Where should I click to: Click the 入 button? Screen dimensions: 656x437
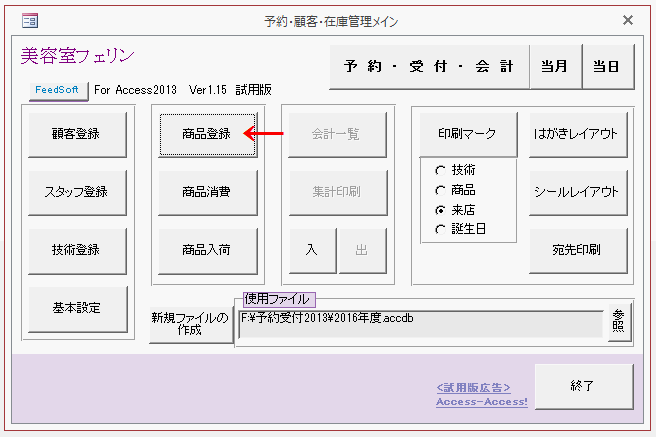pos(312,250)
